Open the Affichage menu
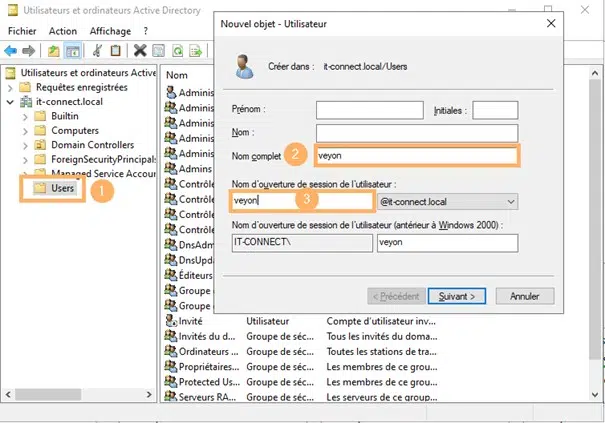 click(x=110, y=31)
